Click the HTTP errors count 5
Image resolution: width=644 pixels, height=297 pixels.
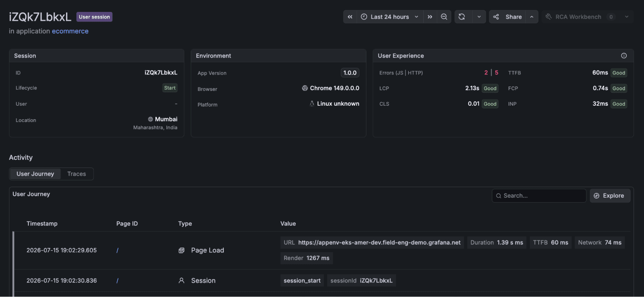pyautogui.click(x=496, y=73)
